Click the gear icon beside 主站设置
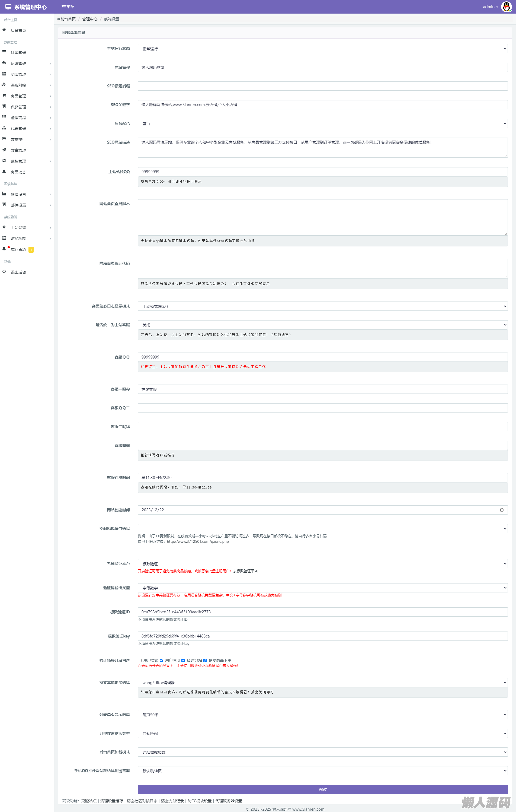The image size is (516, 812). click(4, 227)
